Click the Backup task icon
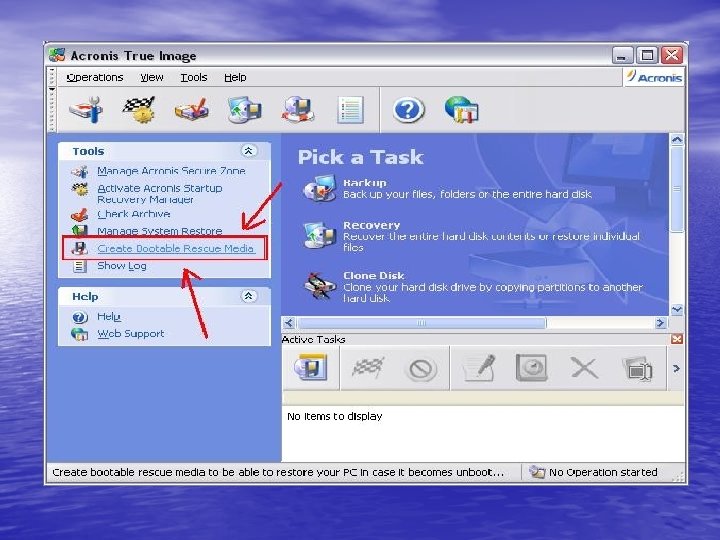This screenshot has height=540, width=720. click(320, 189)
